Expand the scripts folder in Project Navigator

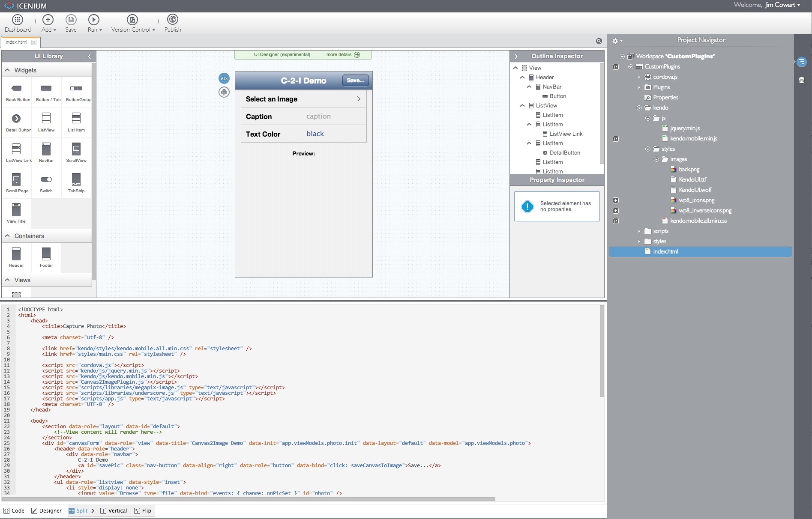(x=639, y=231)
